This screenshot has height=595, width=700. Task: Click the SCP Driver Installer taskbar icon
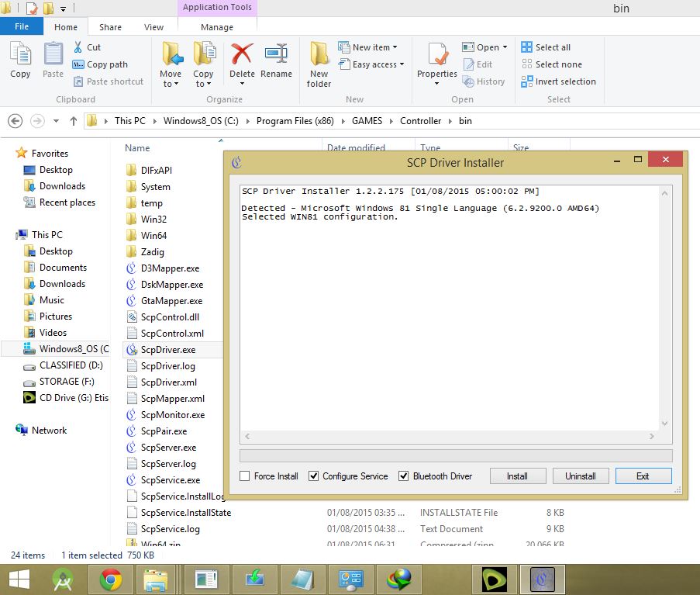tap(542, 579)
